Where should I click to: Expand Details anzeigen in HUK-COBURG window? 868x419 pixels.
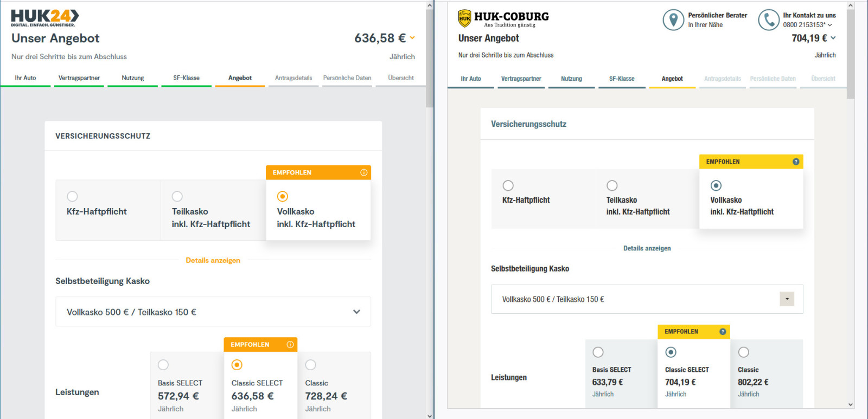[647, 248]
